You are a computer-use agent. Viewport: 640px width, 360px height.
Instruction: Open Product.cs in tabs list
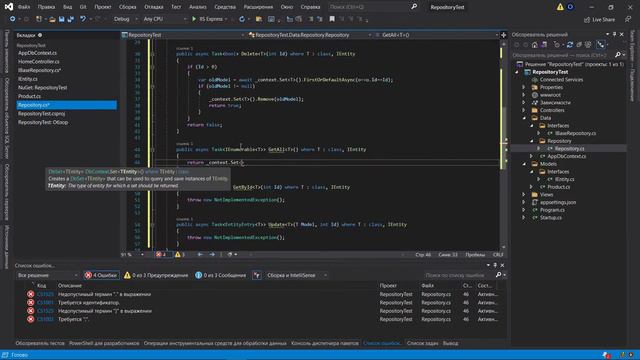click(29, 96)
